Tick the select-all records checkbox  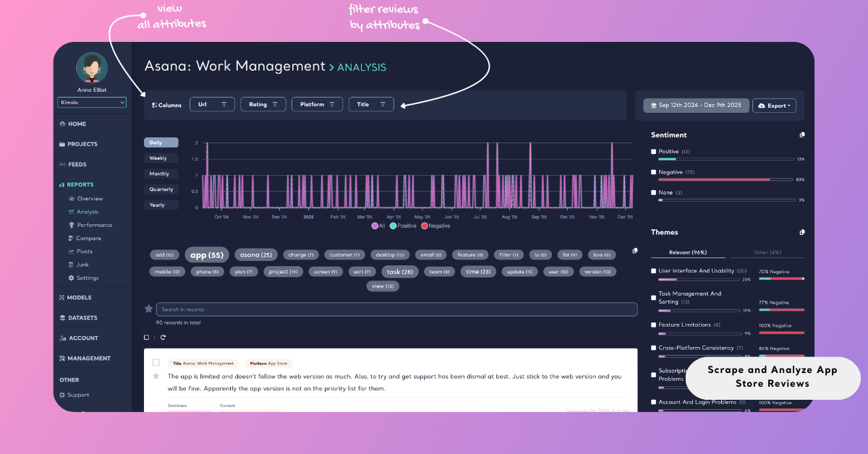[x=147, y=338]
